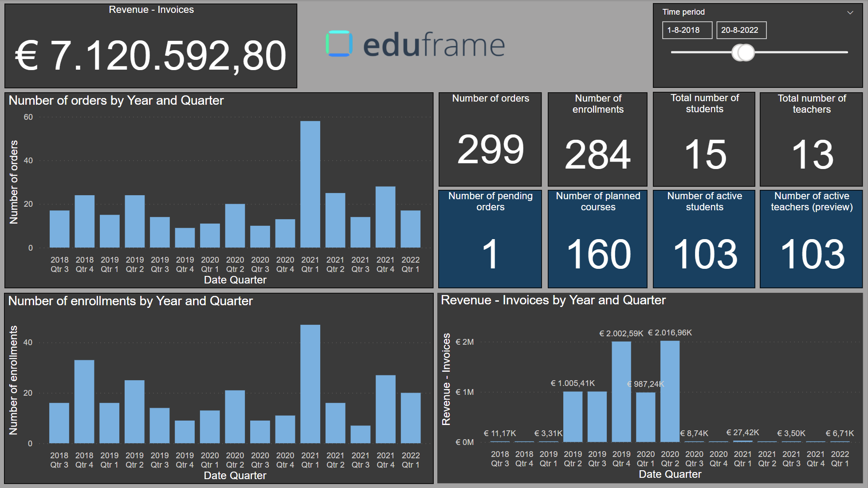
Task: Select the Revenue - Invoices total card
Action: pos(151,46)
